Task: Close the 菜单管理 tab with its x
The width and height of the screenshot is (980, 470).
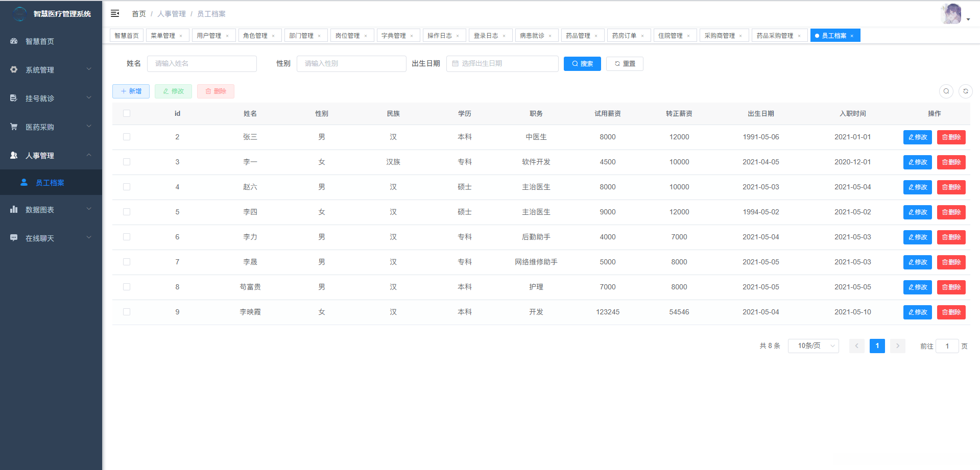Action: tap(181, 36)
